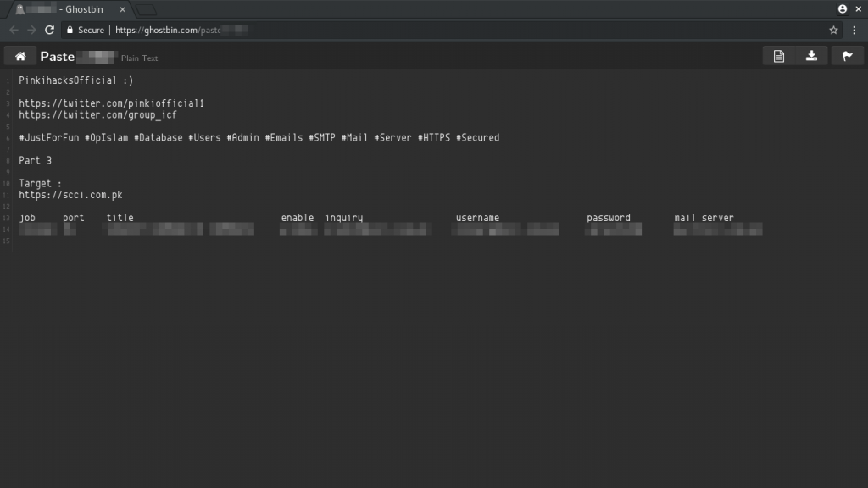Click the #JustForFun hashtag text
Screen dimensions: 868x488
[48, 138]
